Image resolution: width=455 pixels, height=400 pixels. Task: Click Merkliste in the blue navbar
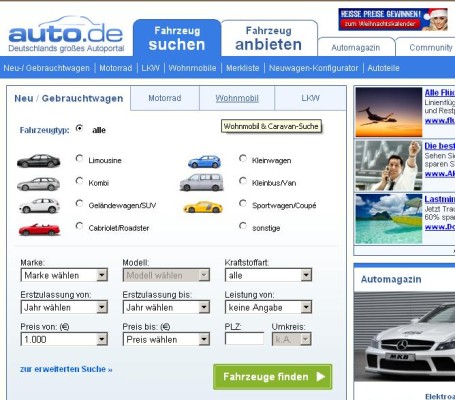click(x=243, y=68)
